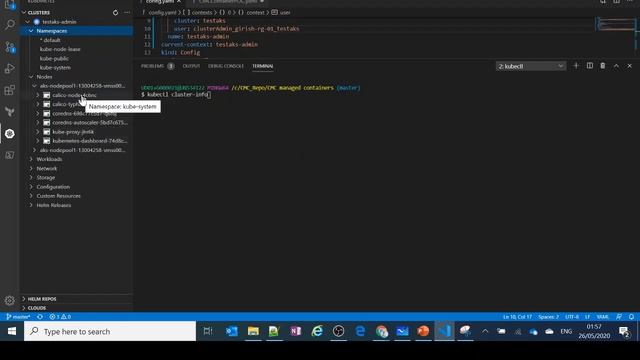Open notifications bell in status bar
This screenshot has width=640, height=360.
[631, 317]
